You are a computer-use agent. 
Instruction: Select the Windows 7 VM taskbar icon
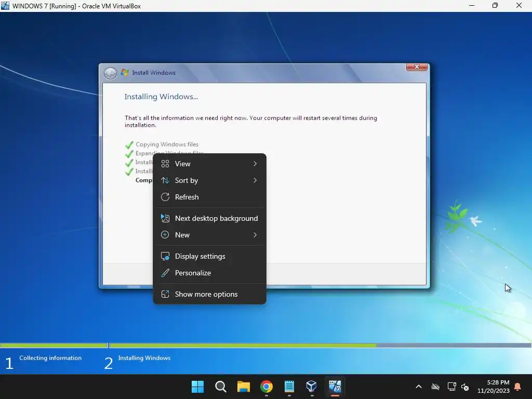[335, 387]
